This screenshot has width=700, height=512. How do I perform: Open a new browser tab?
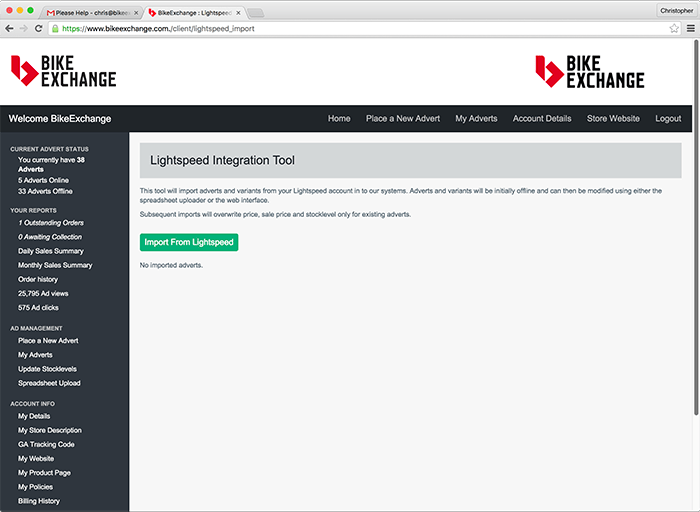coord(256,13)
